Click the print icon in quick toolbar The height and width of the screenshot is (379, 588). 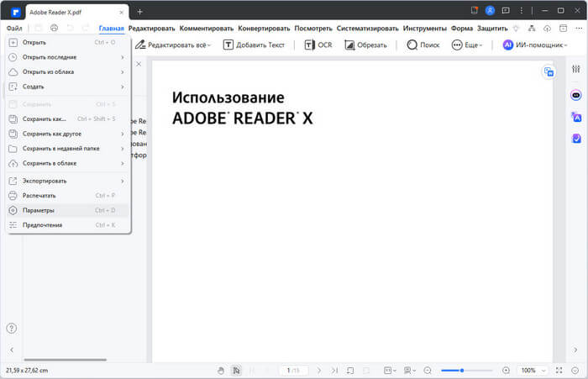pyautogui.click(x=54, y=28)
